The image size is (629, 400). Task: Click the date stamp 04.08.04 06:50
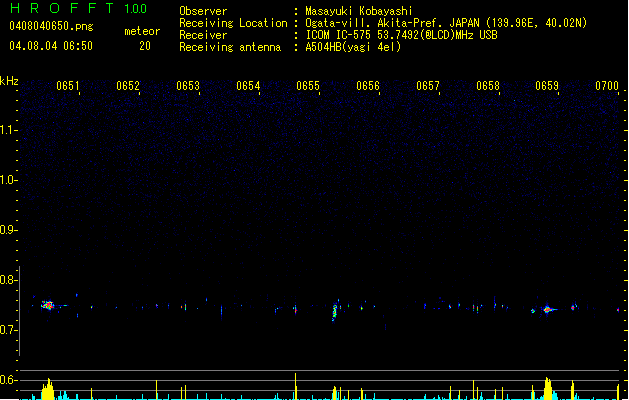(x=51, y=46)
